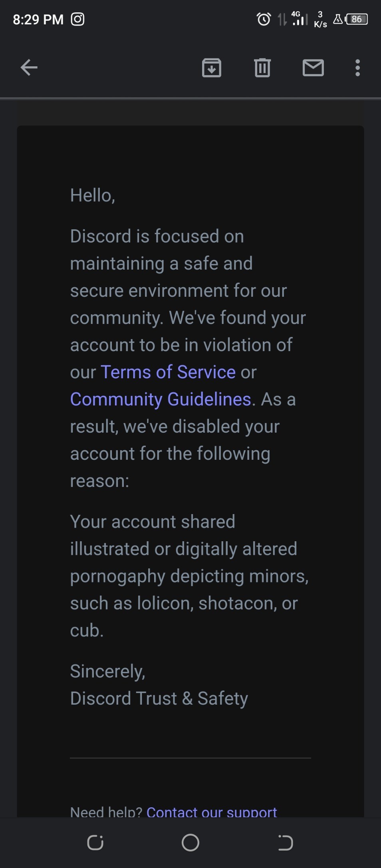Click the Contact our support link
Image resolution: width=381 pixels, height=868 pixels.
point(212,811)
